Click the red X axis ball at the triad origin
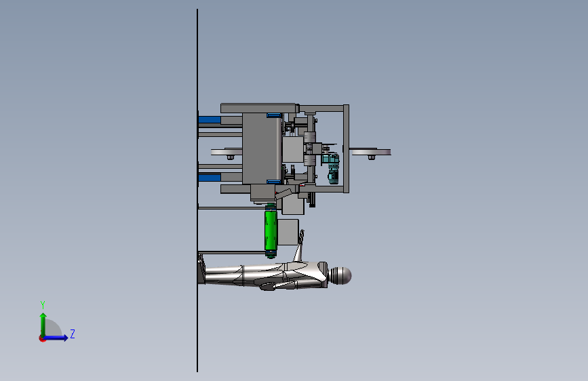Screen dimensions: 588x381 tap(42, 338)
